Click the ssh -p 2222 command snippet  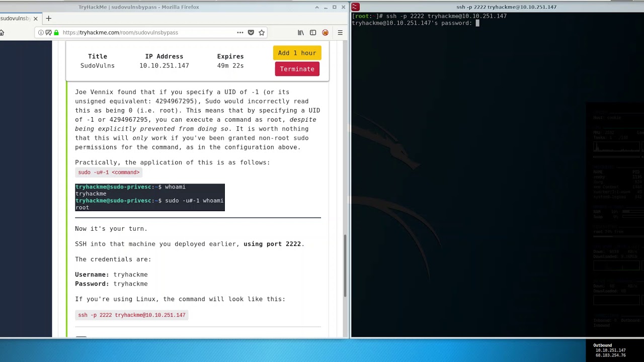point(132,315)
